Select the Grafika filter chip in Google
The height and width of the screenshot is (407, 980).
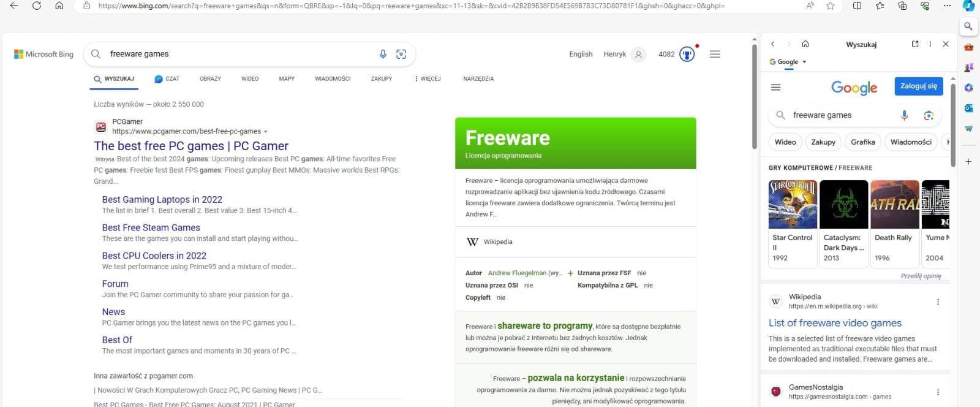click(x=862, y=142)
